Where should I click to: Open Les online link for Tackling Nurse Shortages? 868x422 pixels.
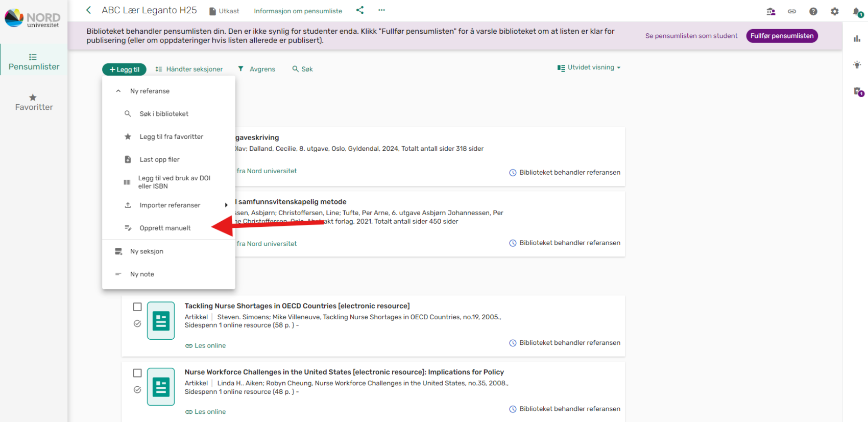[x=206, y=346]
